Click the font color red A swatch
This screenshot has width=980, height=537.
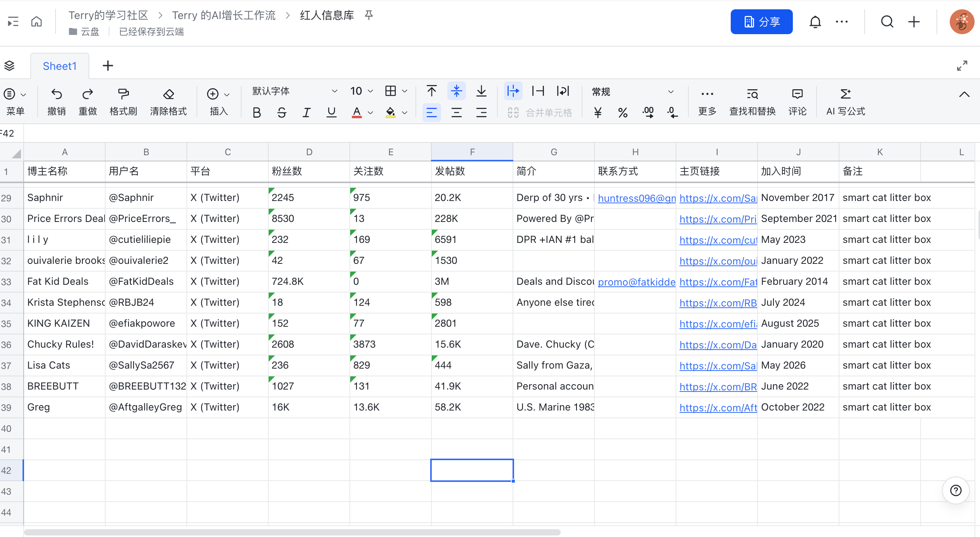[x=357, y=113]
